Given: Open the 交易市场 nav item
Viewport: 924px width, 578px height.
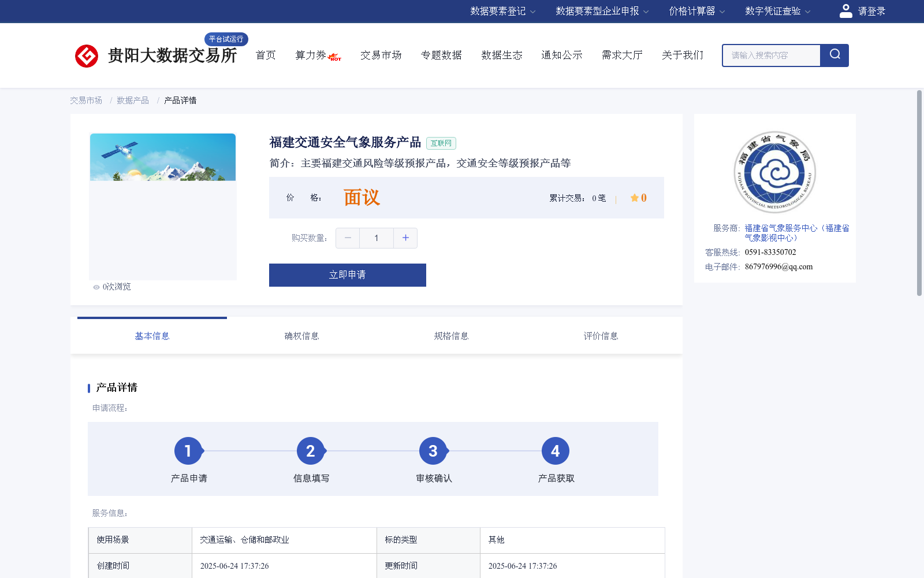Looking at the screenshot, I should [x=381, y=55].
